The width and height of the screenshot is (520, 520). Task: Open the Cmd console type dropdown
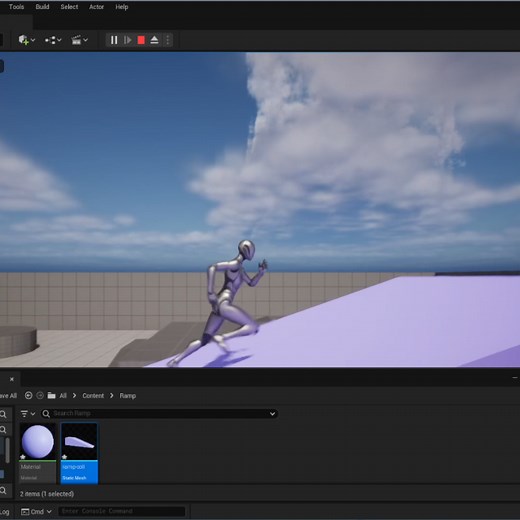pos(36,511)
